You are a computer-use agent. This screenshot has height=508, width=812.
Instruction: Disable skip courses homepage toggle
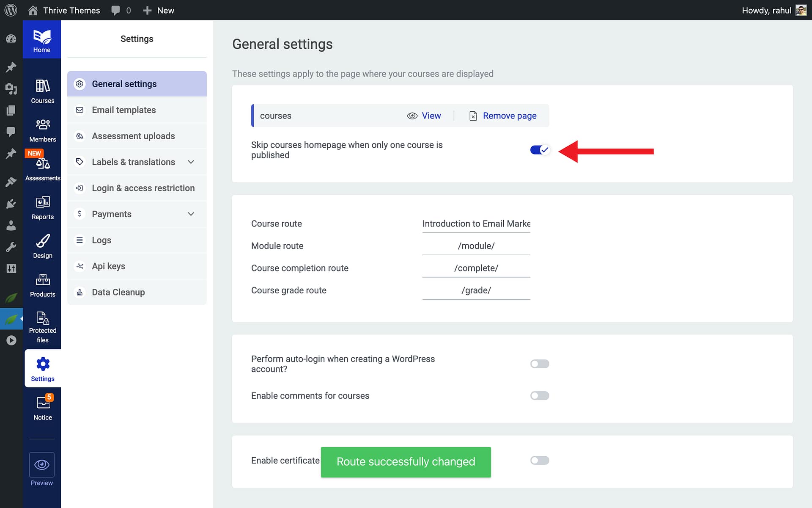539,150
